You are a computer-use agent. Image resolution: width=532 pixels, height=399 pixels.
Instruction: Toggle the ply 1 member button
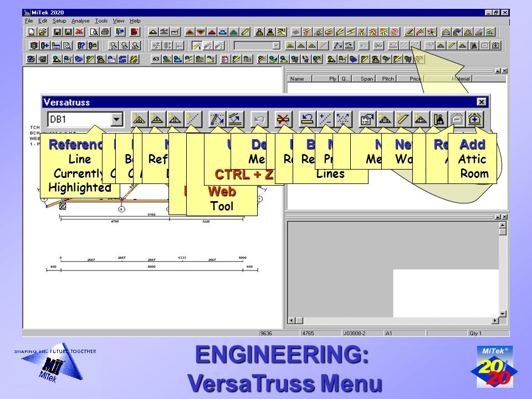pyautogui.click(x=197, y=45)
